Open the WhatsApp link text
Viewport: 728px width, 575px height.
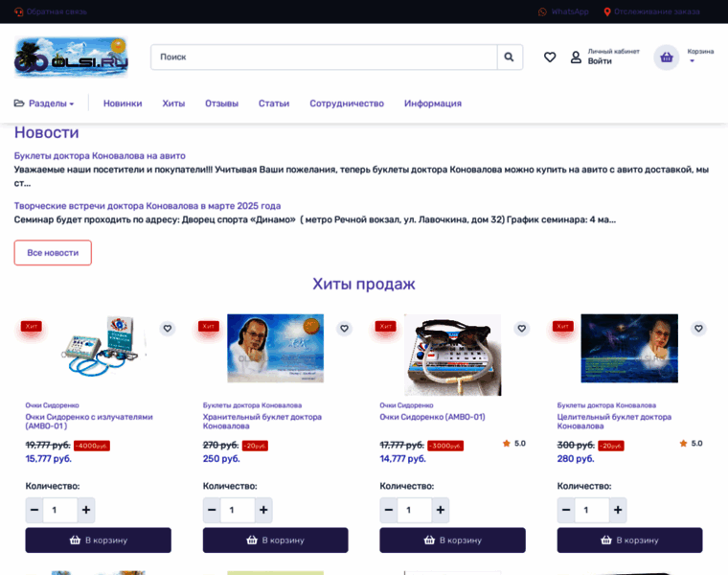pos(570,11)
